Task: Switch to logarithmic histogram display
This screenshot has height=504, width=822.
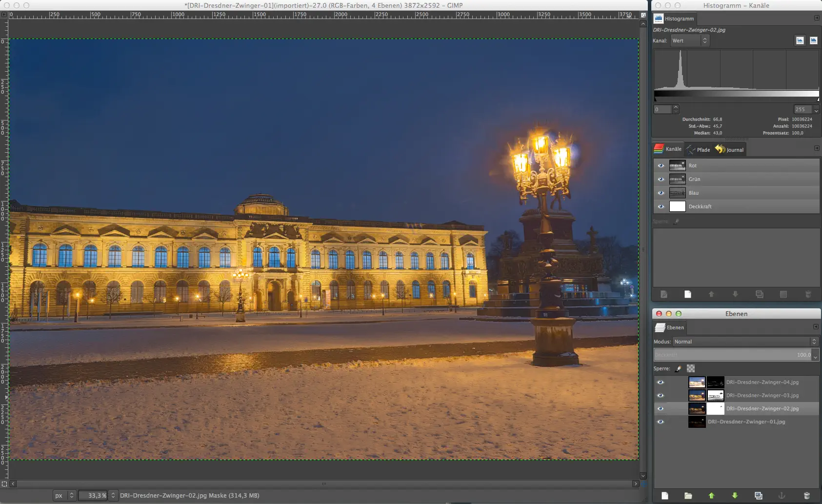Action: click(x=813, y=40)
